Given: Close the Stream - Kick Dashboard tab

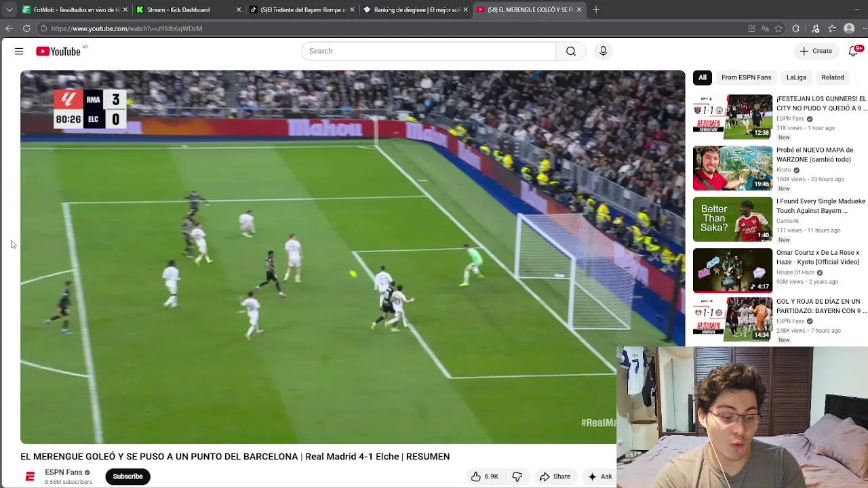Looking at the screenshot, I should 239,9.
